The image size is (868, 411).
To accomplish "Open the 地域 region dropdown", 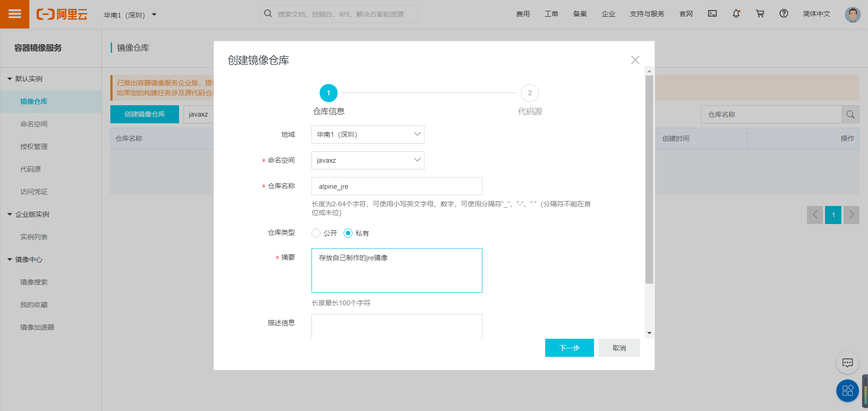I will click(x=367, y=134).
